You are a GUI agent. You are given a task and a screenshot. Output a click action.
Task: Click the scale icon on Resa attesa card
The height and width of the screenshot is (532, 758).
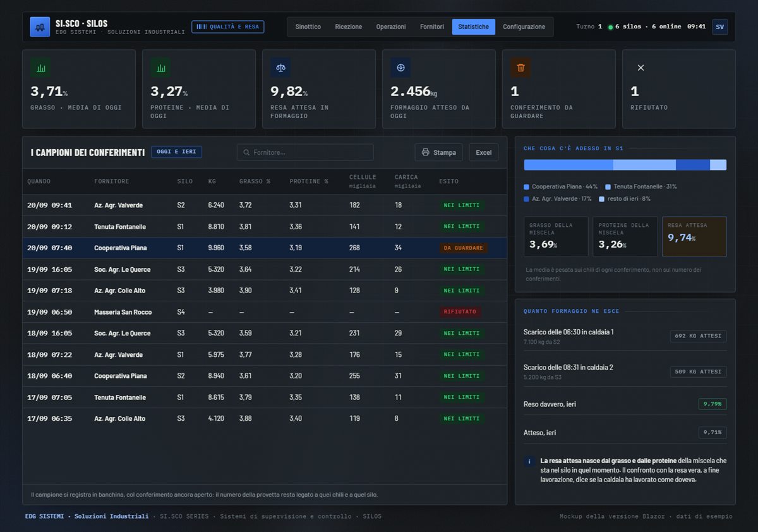click(280, 68)
